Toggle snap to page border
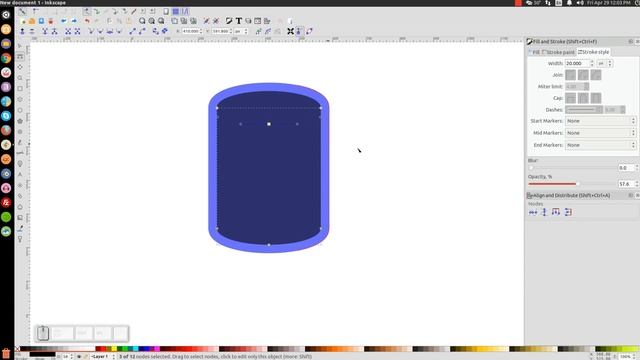This screenshot has width=640, height=360. pyautogui.click(x=166, y=11)
